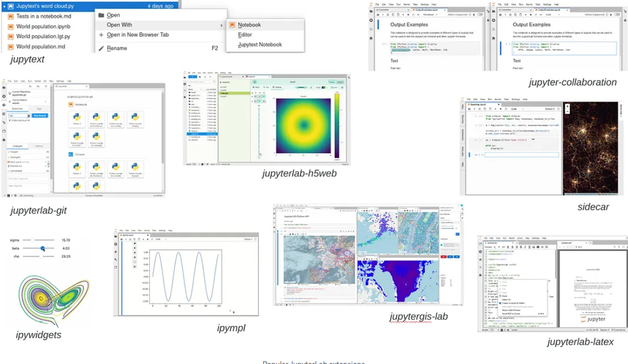Viewport: 628px width, 364px height.
Task: Select Editor in the Open With submenu
Action: (x=245, y=35)
